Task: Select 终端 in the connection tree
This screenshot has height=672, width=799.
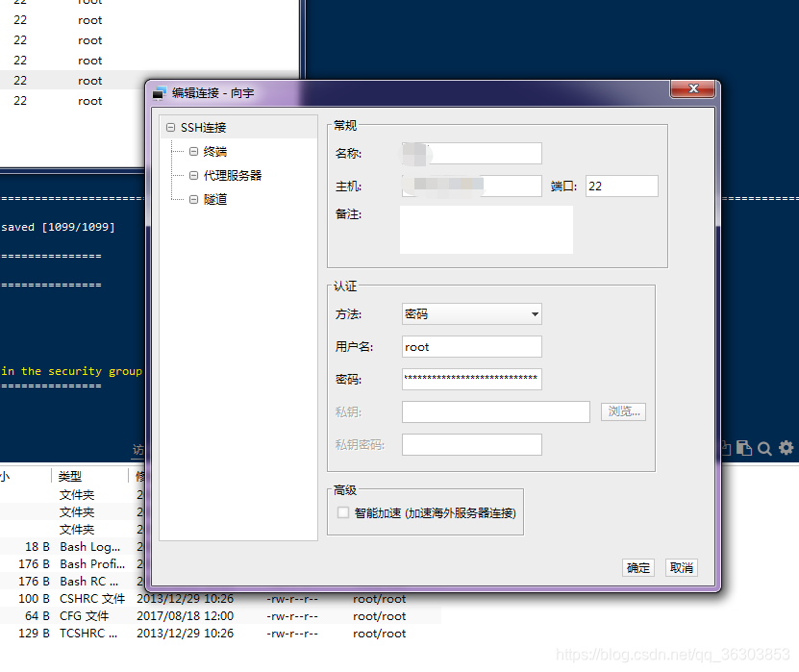Action: tap(214, 151)
